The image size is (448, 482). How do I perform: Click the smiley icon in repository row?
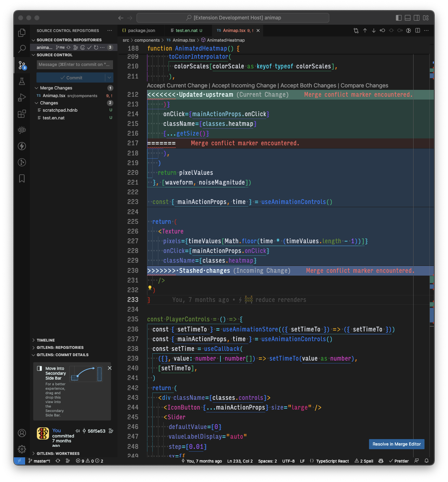coord(83,47)
